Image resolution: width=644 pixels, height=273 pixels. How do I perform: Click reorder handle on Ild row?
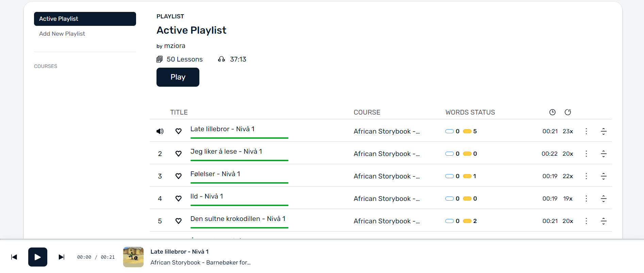[604, 199]
